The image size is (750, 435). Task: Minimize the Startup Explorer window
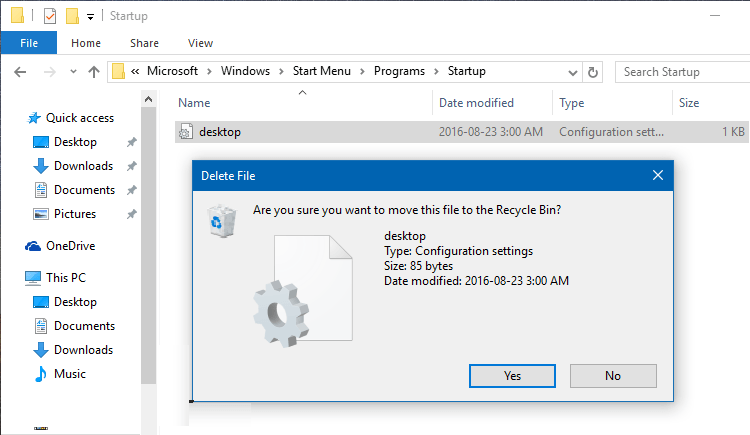[715, 16]
